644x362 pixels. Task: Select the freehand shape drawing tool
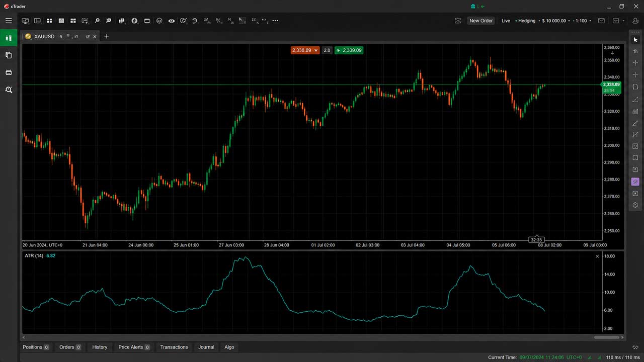pos(635,87)
